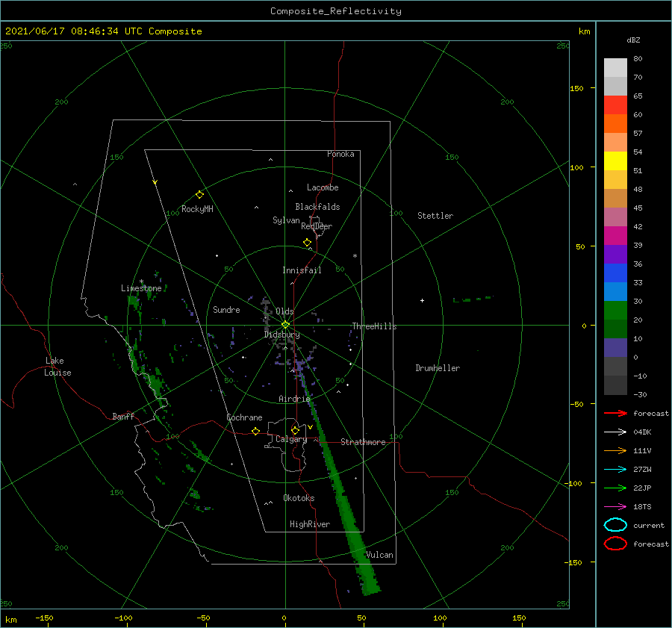Click the magenta 18TS arrow icon
Viewport: 672px width, 628px height.
tap(615, 507)
